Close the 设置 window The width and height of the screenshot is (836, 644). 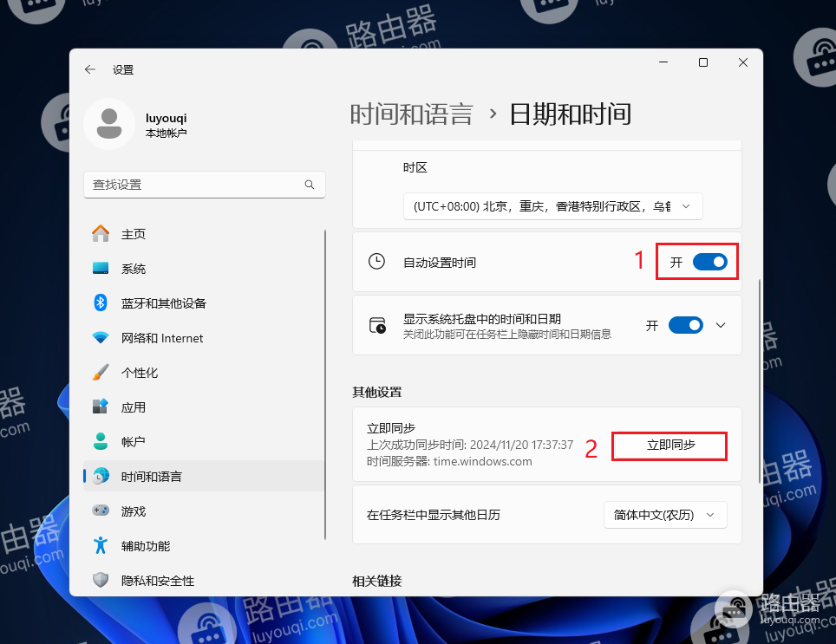(742, 63)
